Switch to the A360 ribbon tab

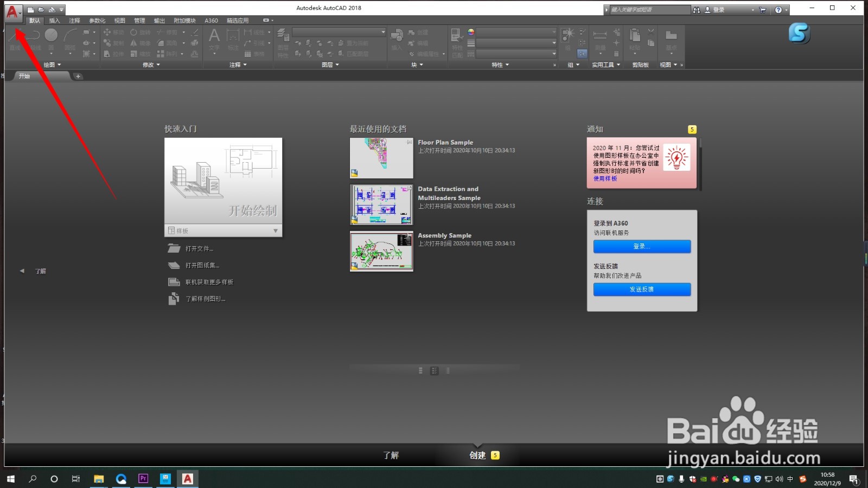(211, 21)
